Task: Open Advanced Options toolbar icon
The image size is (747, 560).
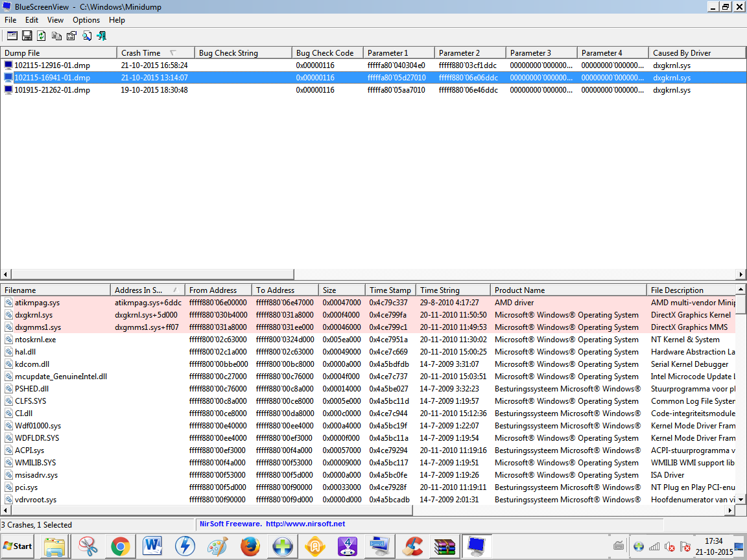Action: pos(12,36)
